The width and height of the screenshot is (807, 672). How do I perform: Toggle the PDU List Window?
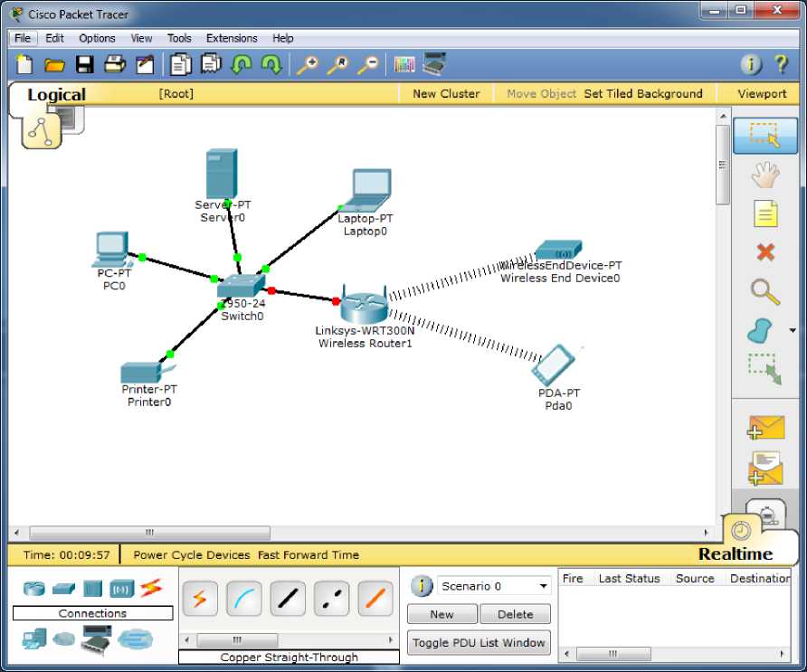coord(479,643)
